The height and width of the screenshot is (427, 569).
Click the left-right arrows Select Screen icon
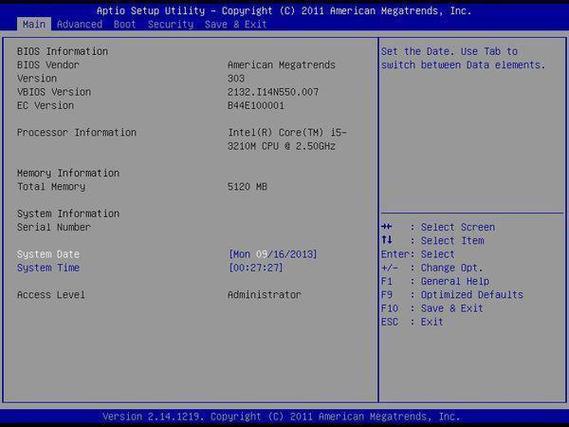pos(386,227)
